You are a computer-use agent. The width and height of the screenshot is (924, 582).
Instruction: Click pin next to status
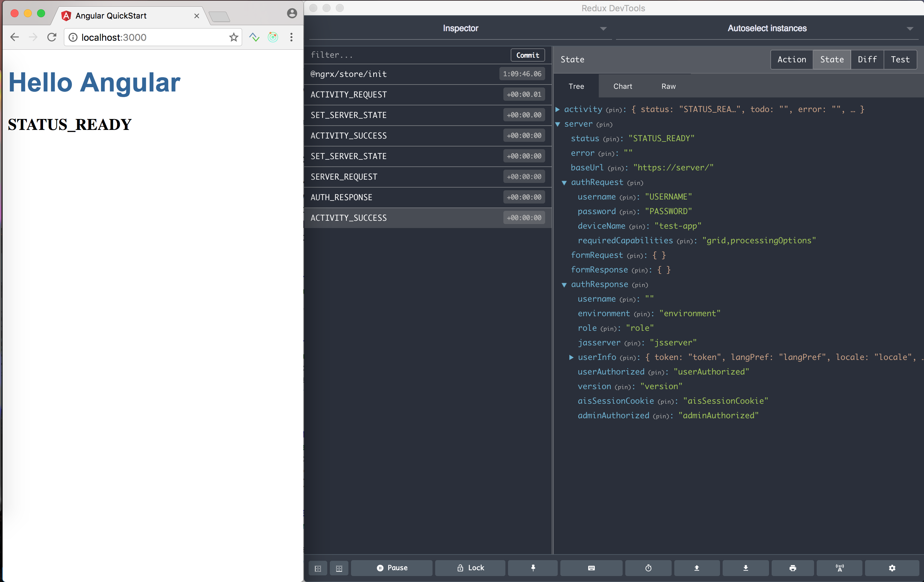[x=611, y=139]
